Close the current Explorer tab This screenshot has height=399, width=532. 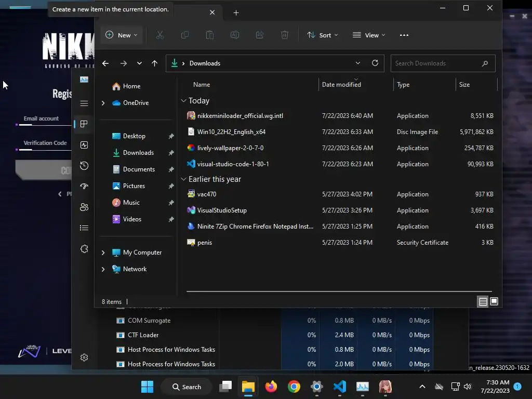212,12
